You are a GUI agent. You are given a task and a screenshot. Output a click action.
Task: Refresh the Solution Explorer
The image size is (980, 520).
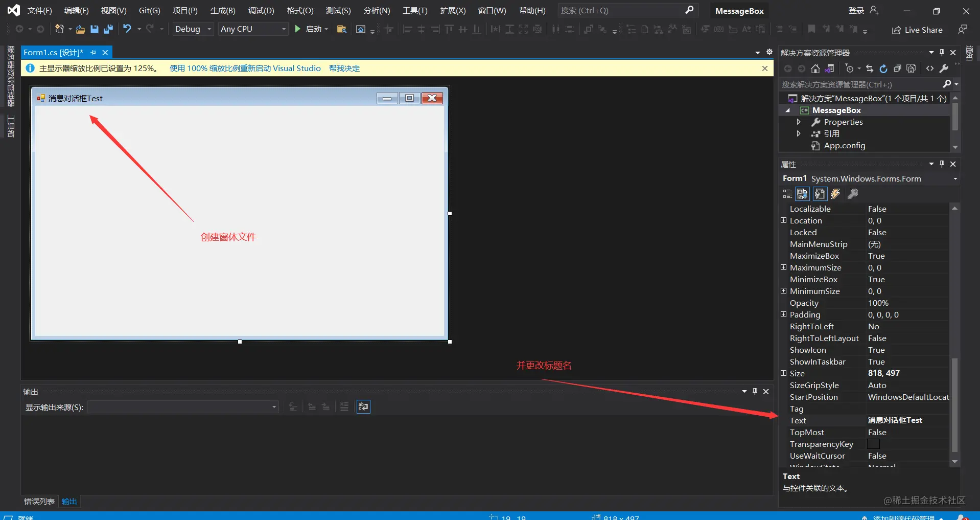coord(883,69)
